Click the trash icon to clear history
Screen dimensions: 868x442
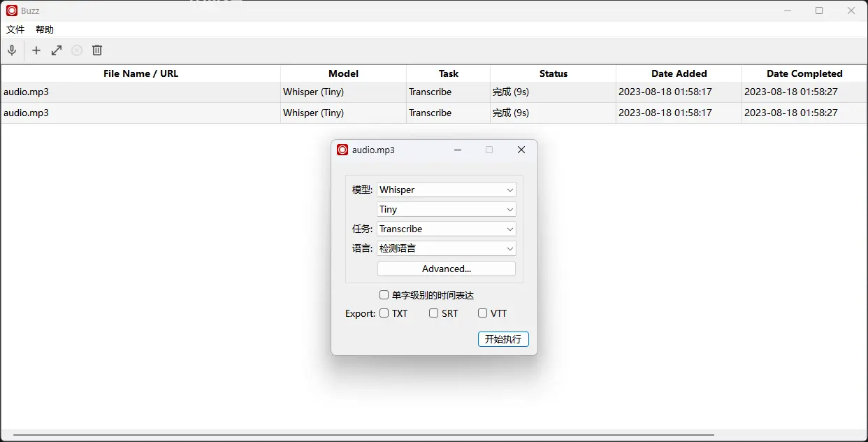97,50
